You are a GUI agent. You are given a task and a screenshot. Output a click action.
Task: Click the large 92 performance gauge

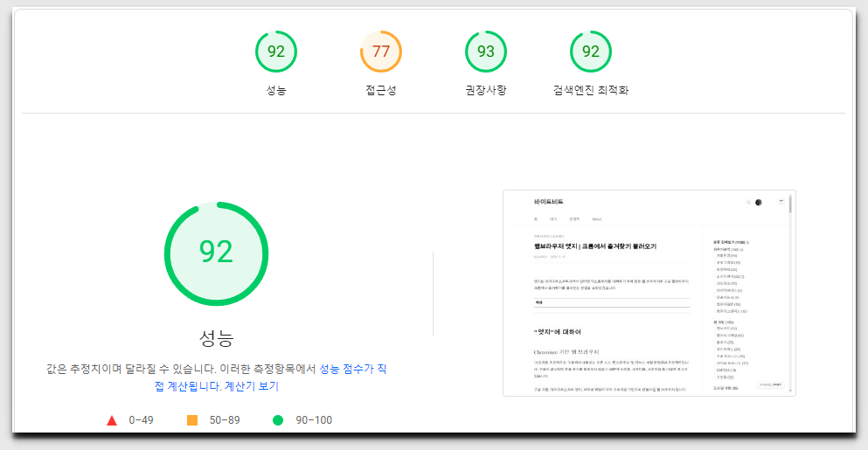click(217, 253)
